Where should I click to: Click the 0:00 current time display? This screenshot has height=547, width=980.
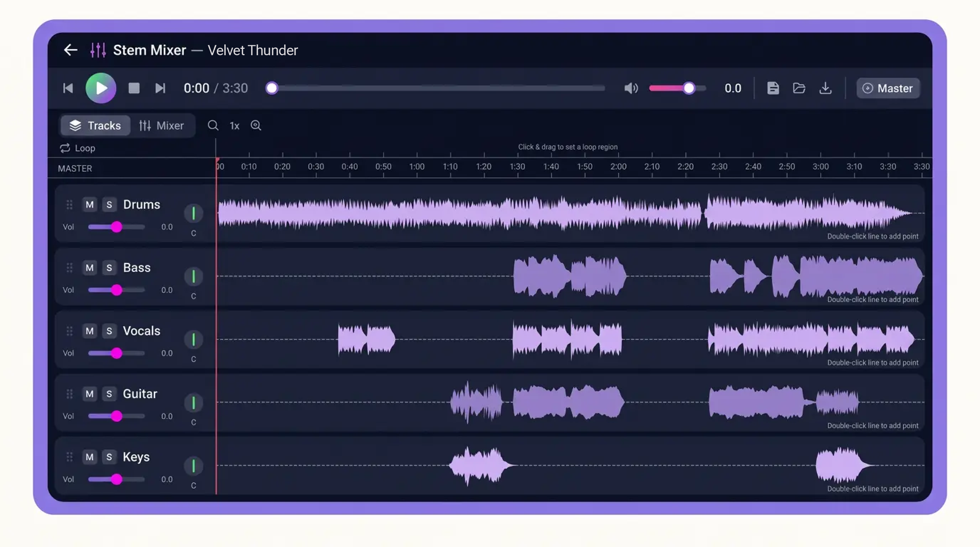[x=196, y=88]
